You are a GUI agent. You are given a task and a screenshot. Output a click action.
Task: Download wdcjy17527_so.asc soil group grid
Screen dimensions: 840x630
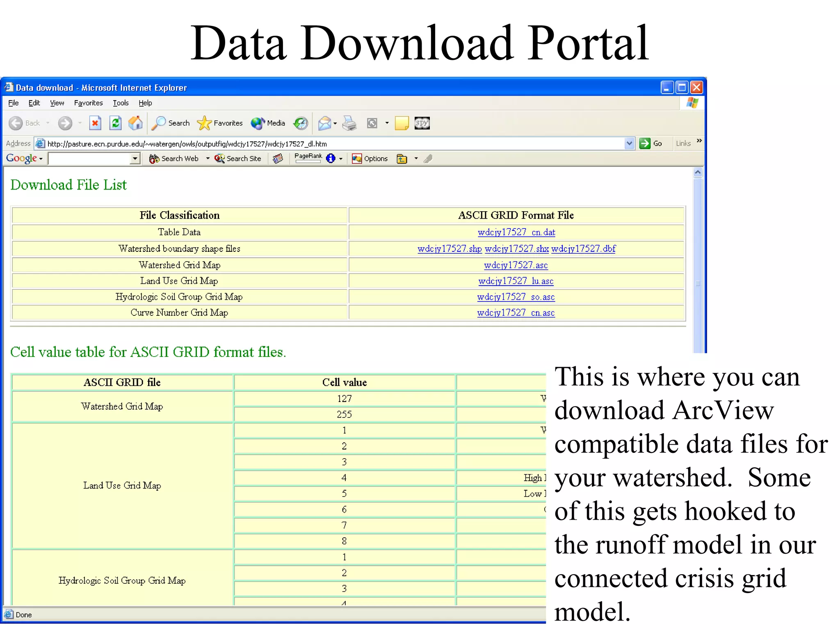point(516,297)
